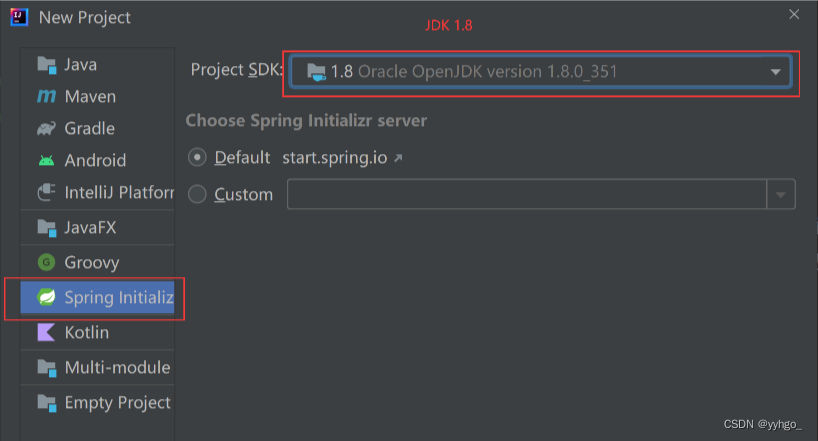Select the Custom server radio button
818x441 pixels.
click(197, 195)
